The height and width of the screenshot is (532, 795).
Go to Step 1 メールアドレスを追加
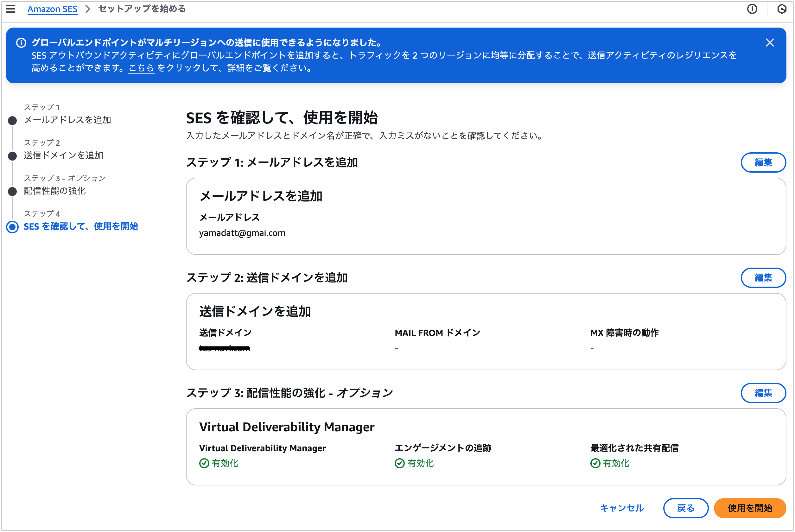pyautogui.click(x=67, y=120)
